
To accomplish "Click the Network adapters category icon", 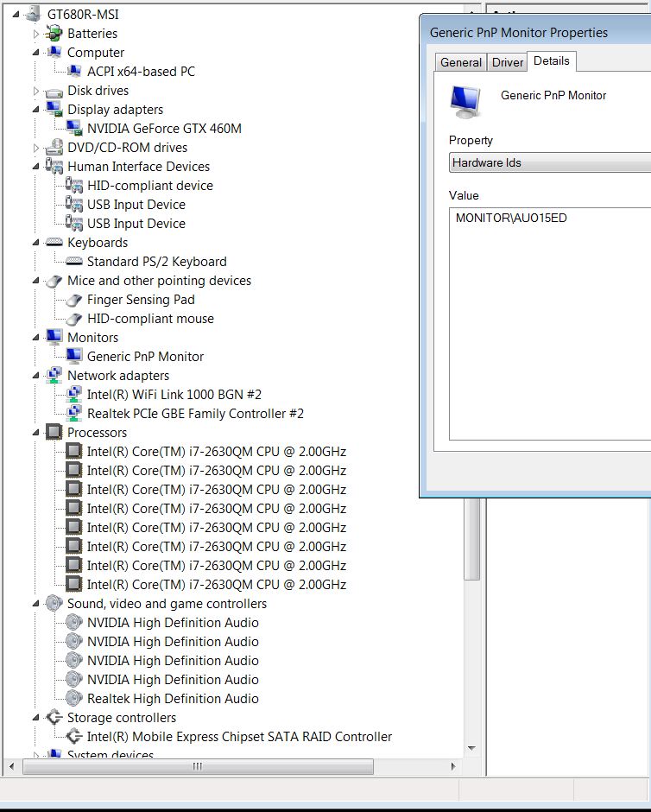I will click(54, 376).
